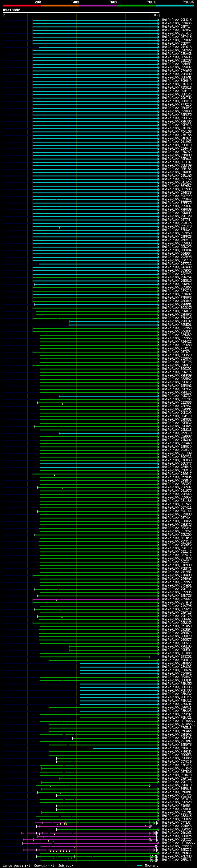Select the UniRef100_P93448 entry
Viewport: 197px width, 868px height.
pos(177,443)
